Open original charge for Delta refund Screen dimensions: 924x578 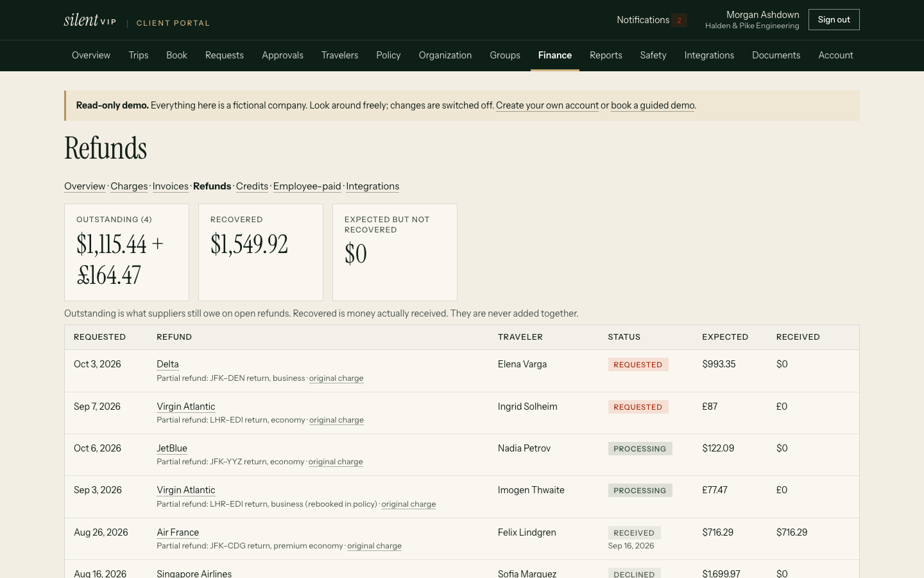336,378
